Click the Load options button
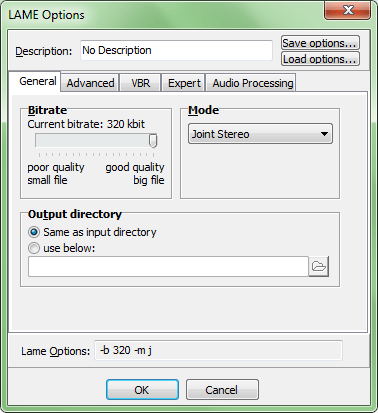378x413 pixels. click(x=320, y=59)
